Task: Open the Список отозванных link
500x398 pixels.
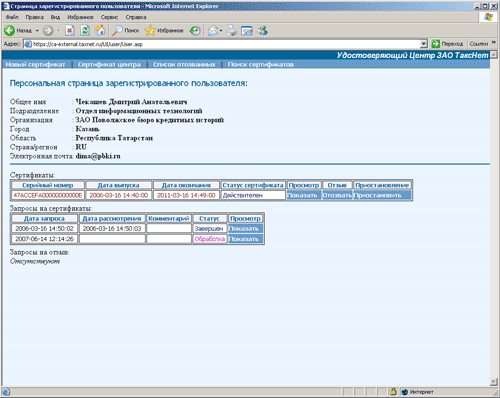Action: pos(184,64)
